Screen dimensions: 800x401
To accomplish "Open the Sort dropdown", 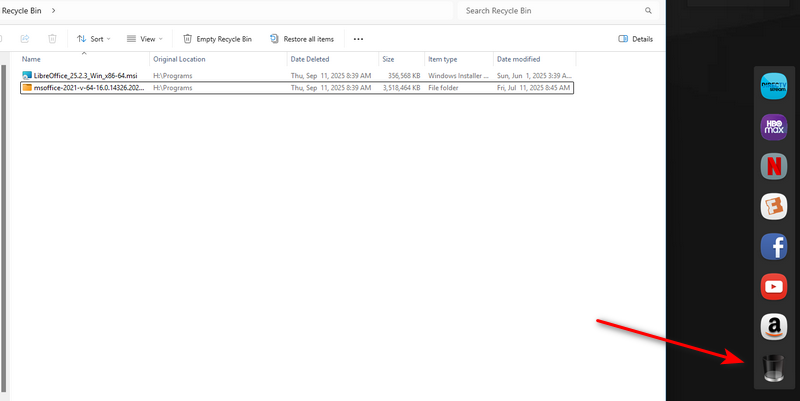I will click(94, 39).
